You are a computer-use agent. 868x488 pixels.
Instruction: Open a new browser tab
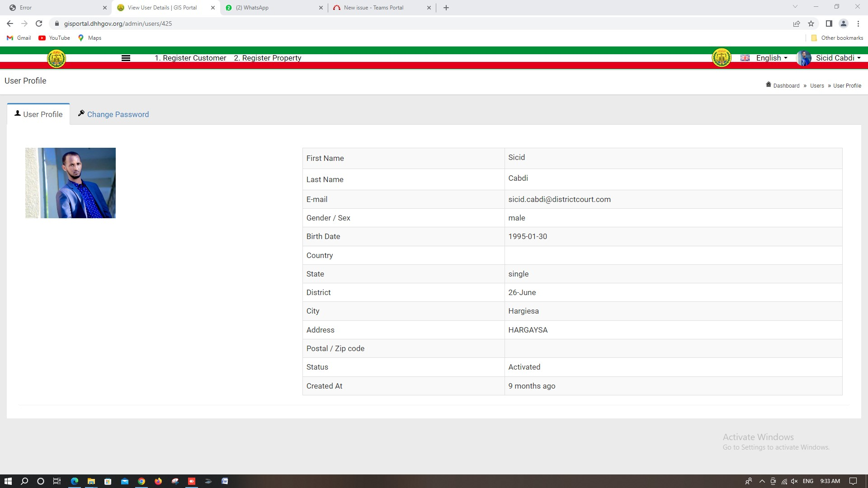click(x=446, y=8)
